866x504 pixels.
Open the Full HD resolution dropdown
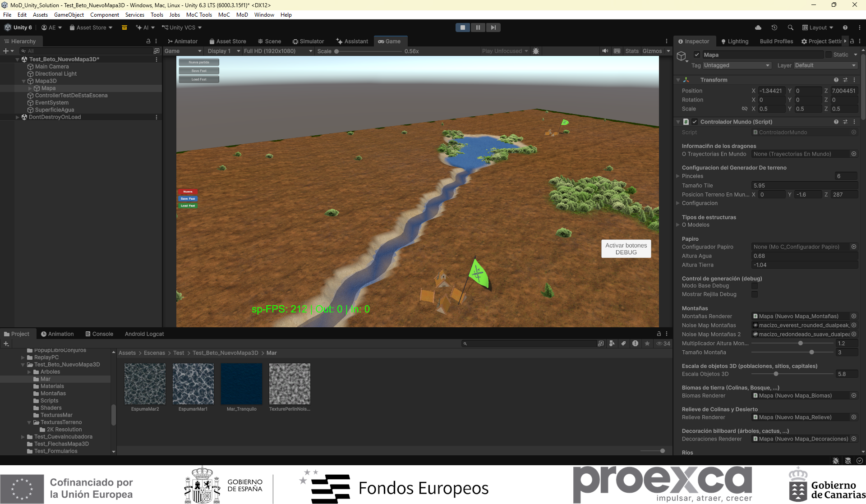point(278,51)
